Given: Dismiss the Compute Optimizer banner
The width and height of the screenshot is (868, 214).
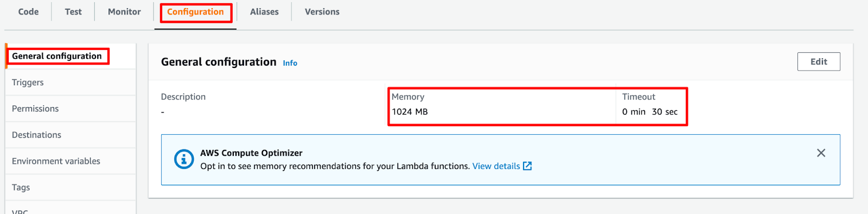Looking at the screenshot, I should point(821,153).
